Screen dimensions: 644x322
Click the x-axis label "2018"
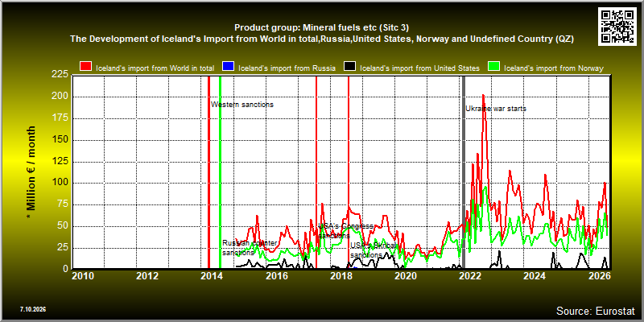pyautogui.click(x=341, y=275)
